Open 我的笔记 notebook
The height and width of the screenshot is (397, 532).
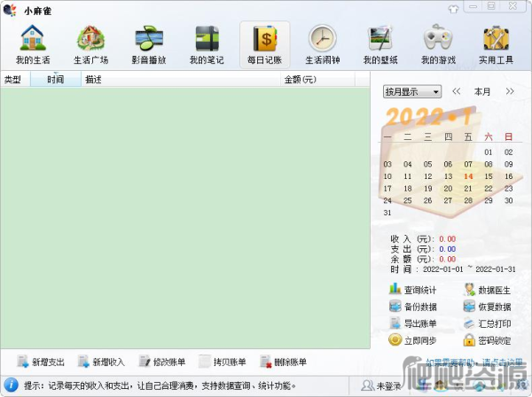207,44
